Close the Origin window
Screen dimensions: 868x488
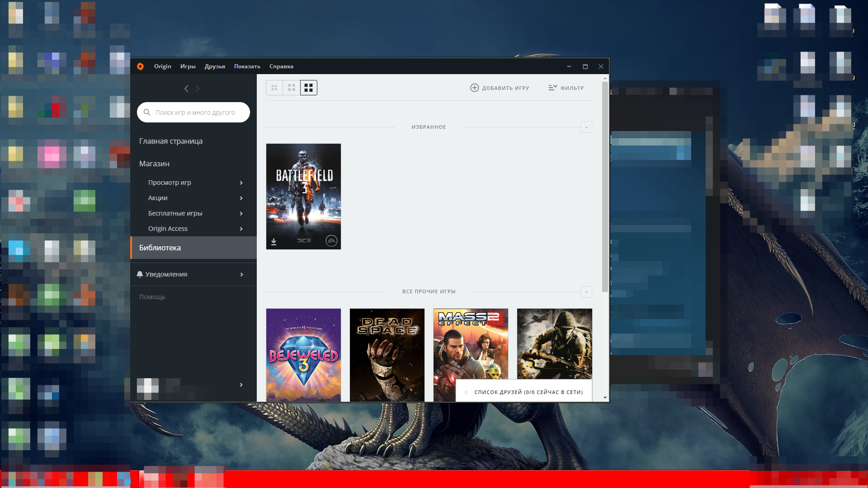(x=601, y=66)
